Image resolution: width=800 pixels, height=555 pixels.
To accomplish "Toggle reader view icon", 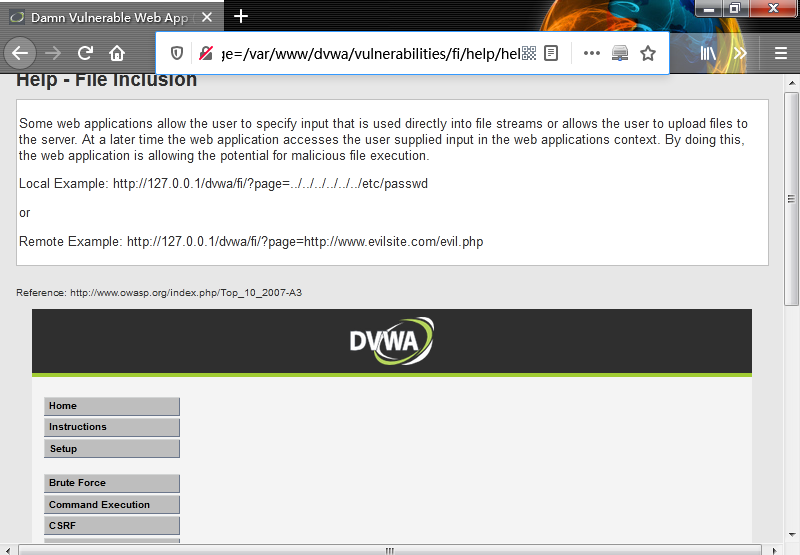I will tap(551, 53).
